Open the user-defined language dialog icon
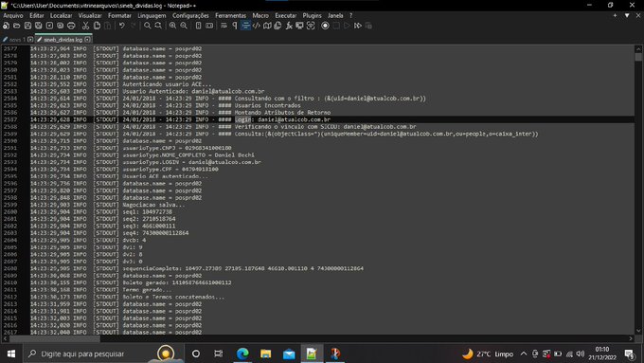644x363 pixels. click(x=257, y=26)
